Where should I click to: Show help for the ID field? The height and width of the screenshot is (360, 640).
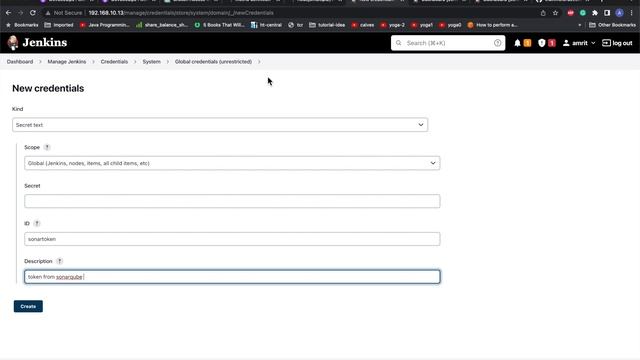(x=37, y=223)
